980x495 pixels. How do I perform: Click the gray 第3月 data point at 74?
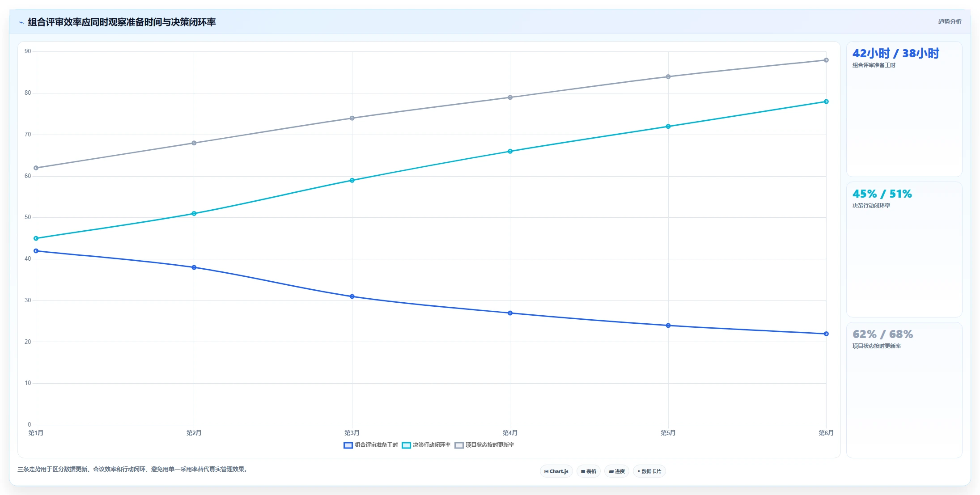pyautogui.click(x=352, y=118)
